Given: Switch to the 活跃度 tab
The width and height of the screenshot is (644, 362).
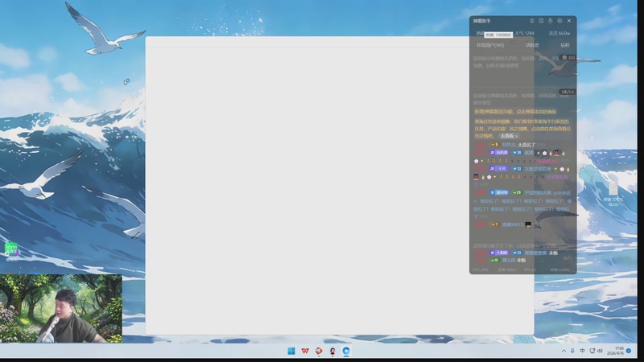Looking at the screenshot, I should point(532,45).
